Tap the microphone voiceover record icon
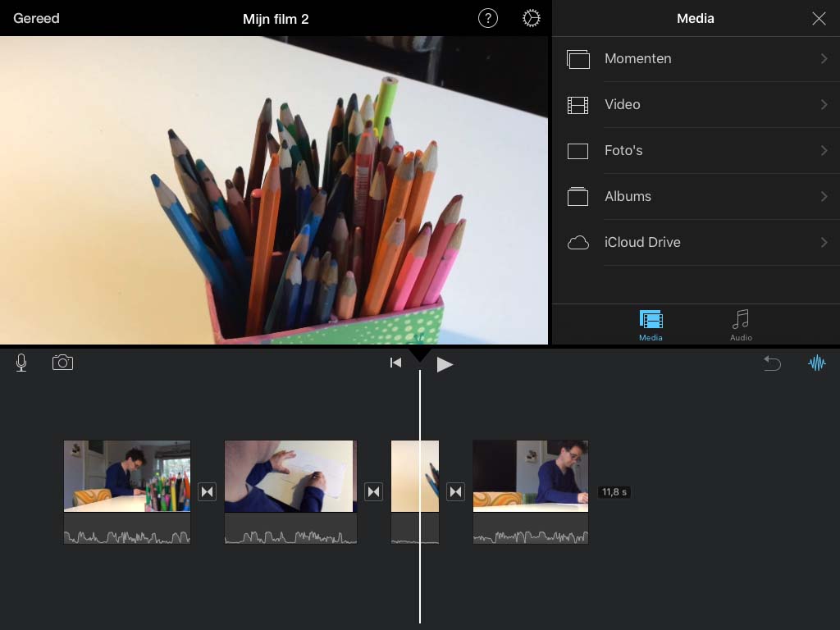The width and height of the screenshot is (840, 630). click(x=21, y=363)
